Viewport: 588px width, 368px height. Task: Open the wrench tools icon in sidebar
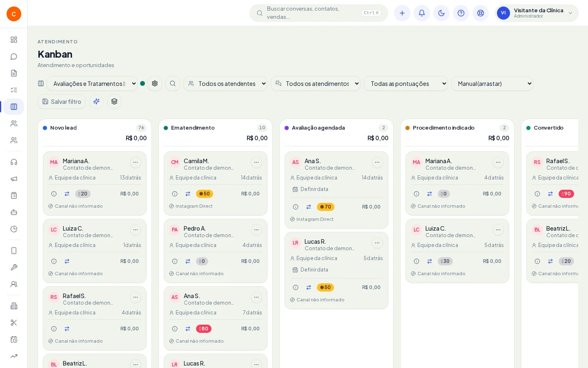(14, 267)
